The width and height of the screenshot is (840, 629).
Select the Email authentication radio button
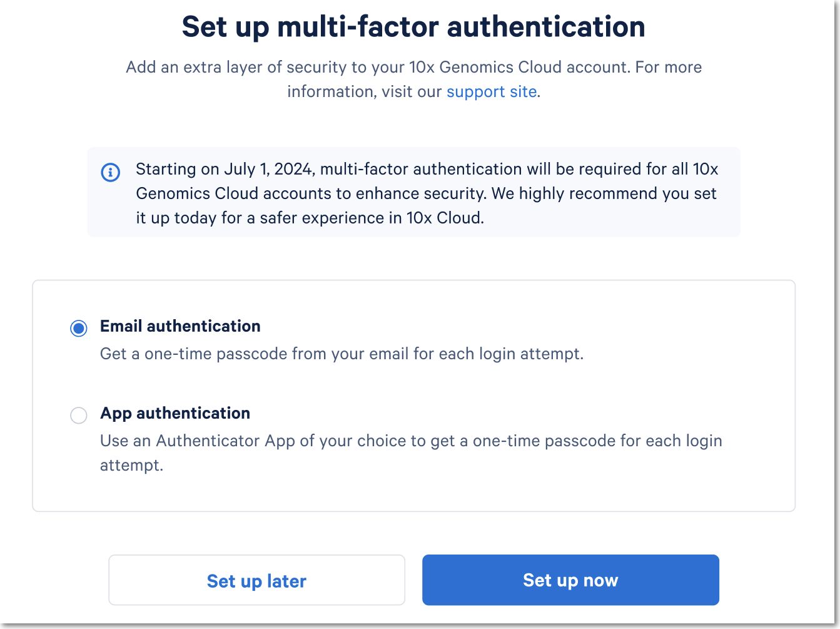79,328
